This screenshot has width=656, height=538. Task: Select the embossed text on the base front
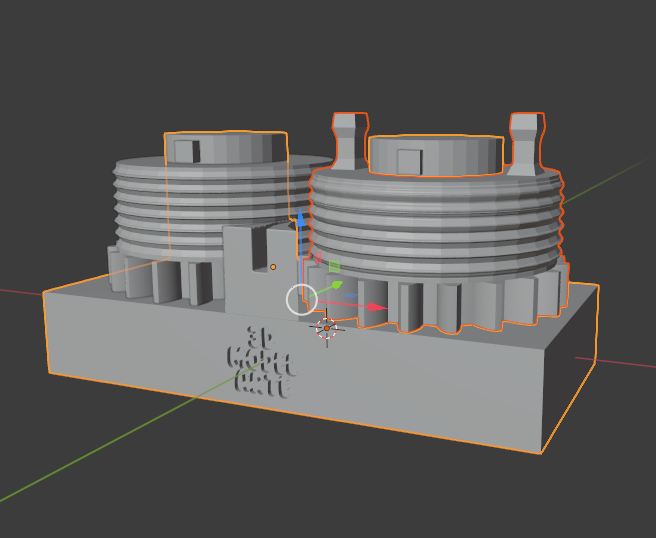[262, 362]
